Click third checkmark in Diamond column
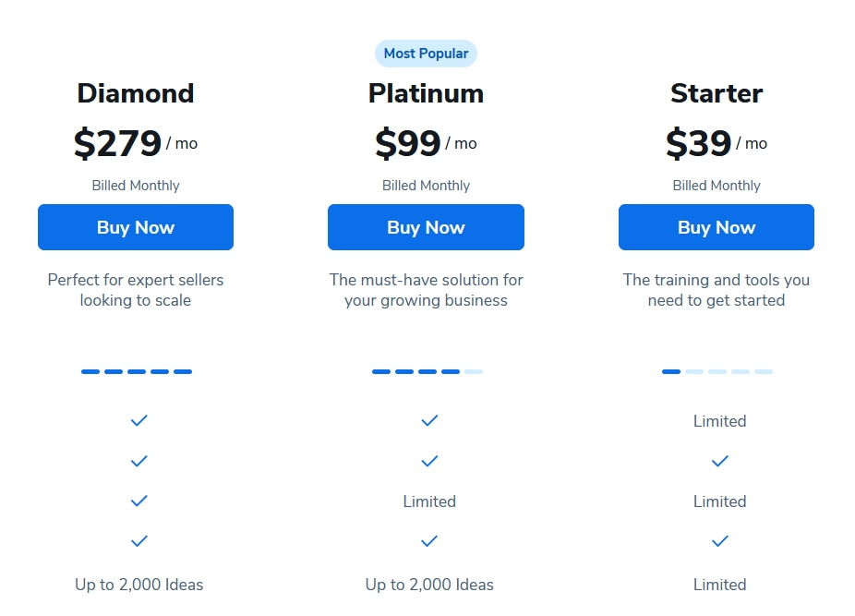Image resolution: width=855 pixels, height=616 pixels. 139,501
